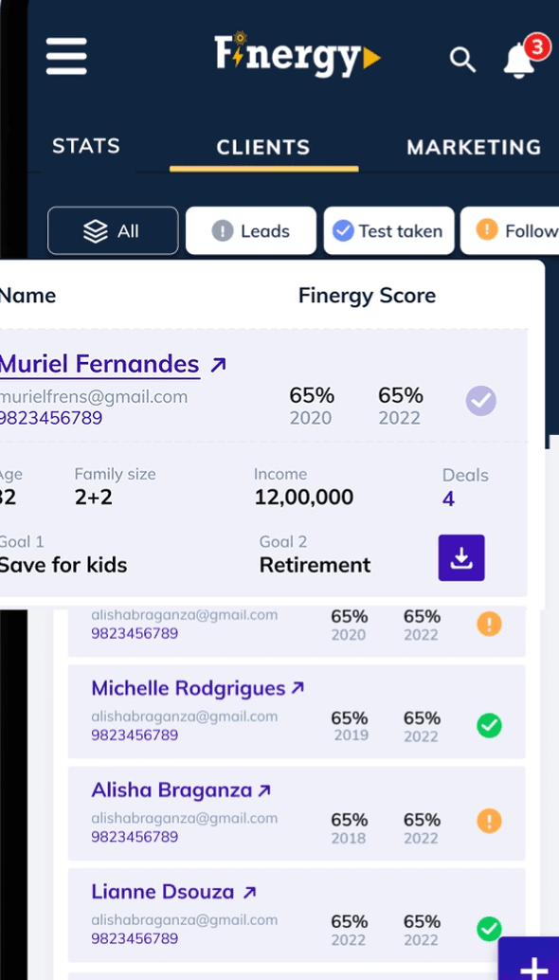Toggle Alisha Braganza orange alert status

[x=489, y=820]
